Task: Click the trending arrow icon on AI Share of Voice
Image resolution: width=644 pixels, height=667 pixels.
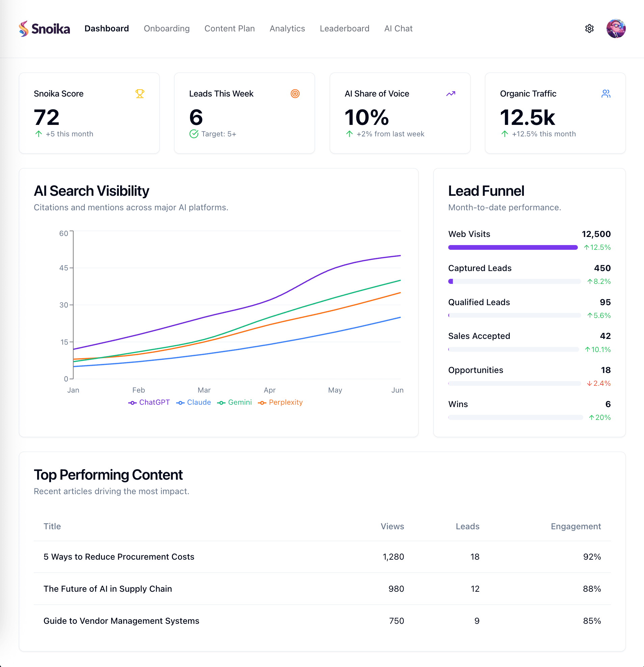Action: 450,94
